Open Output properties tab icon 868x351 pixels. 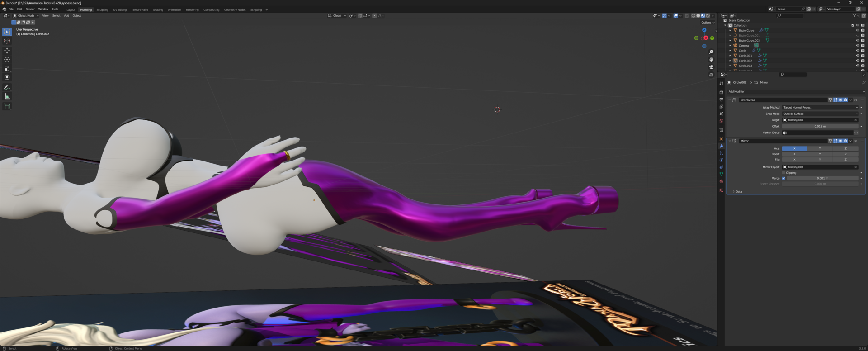point(721,100)
